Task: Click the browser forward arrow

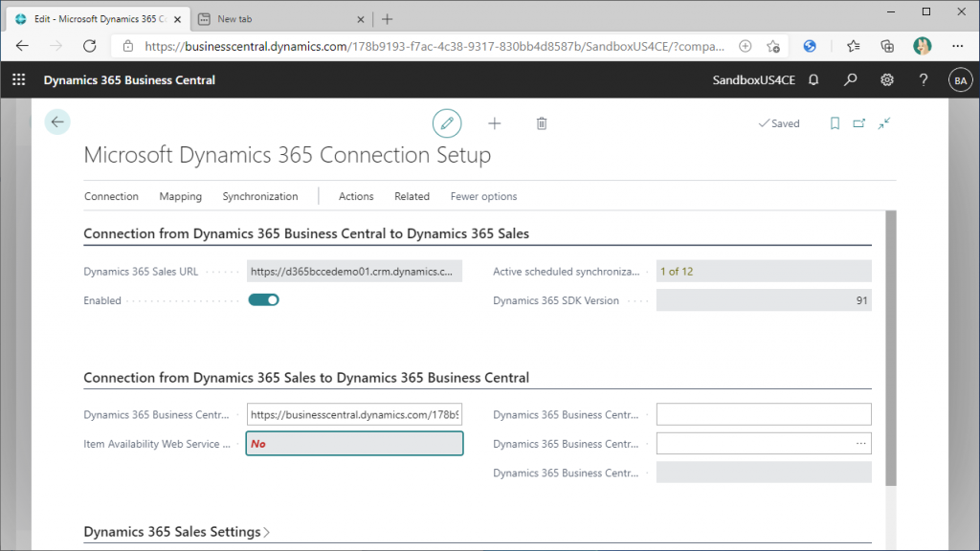Action: (56, 46)
